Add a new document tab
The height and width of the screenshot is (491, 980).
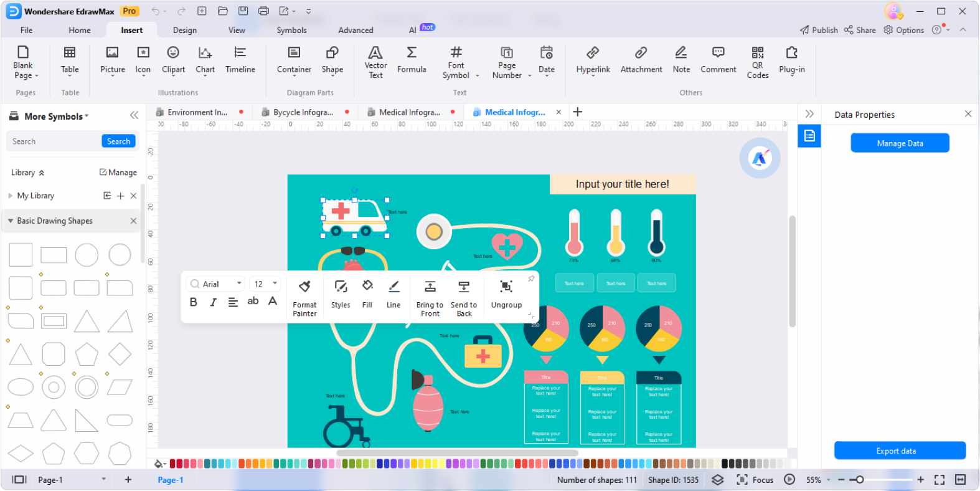coord(578,112)
